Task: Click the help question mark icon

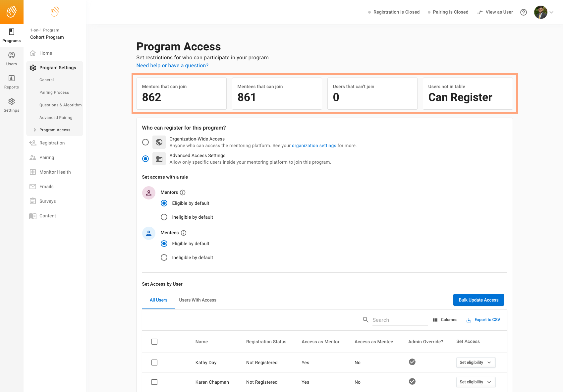Action: click(x=524, y=12)
